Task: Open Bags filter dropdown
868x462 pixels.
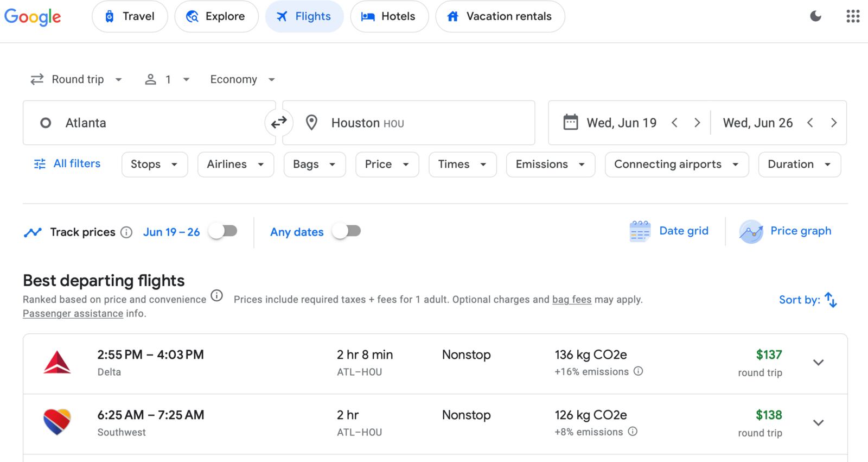Action: pyautogui.click(x=315, y=164)
